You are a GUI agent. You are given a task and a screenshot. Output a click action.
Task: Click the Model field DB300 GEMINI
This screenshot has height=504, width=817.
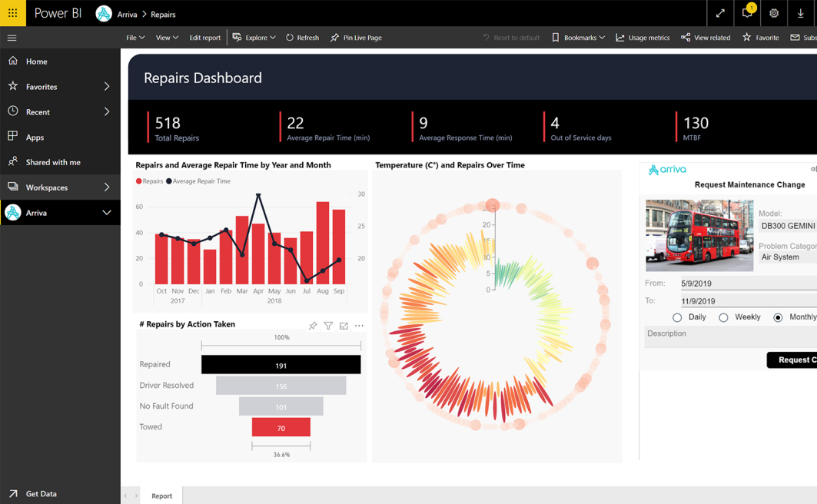(787, 226)
